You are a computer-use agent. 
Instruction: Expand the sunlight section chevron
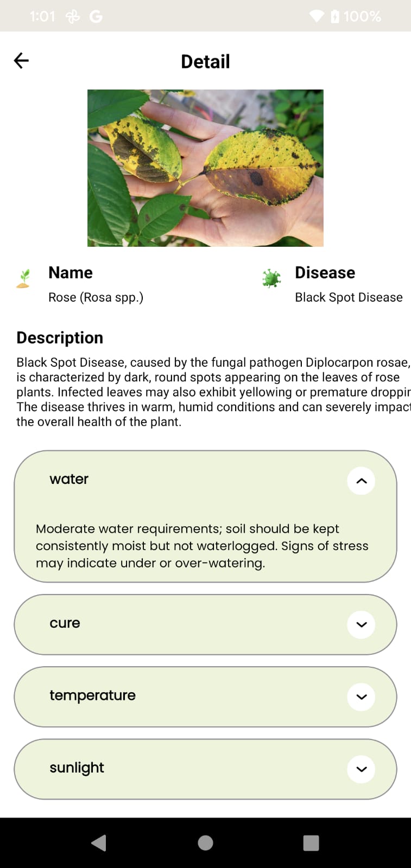361,769
